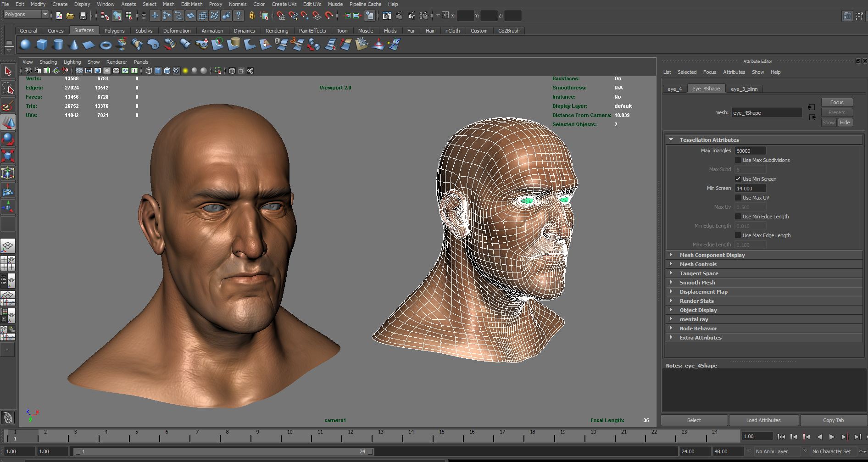The height and width of the screenshot is (462, 868).
Task: Click the select camera icon in viewport toolbar
Action: click(x=28, y=71)
